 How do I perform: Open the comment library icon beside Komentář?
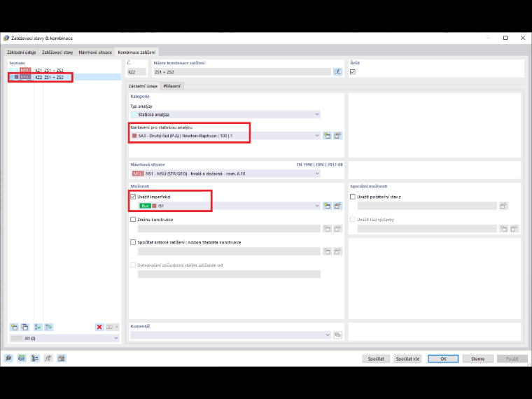337,335
